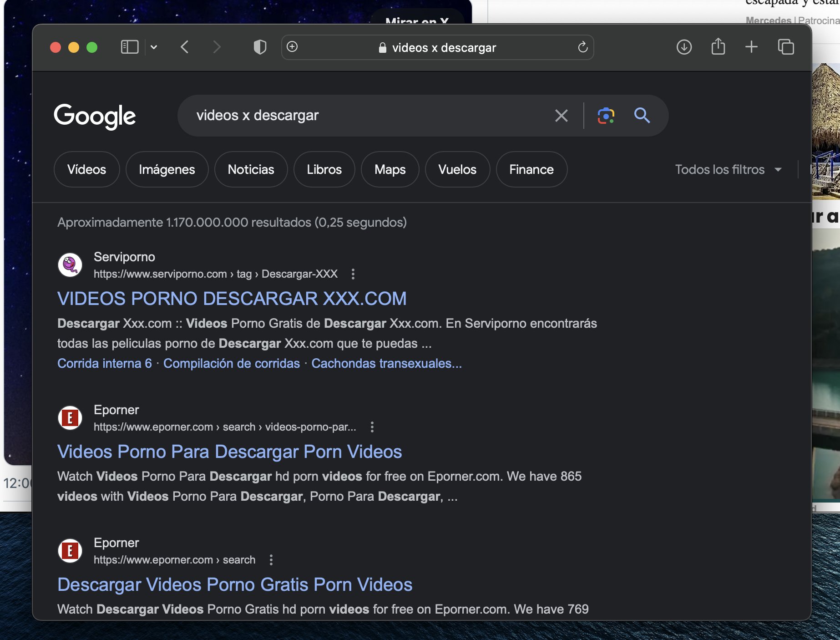Open more options for videos-porno-par result

point(372,427)
